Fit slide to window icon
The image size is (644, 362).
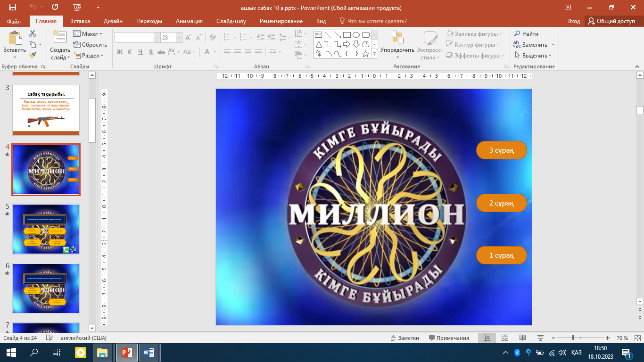(x=637, y=338)
